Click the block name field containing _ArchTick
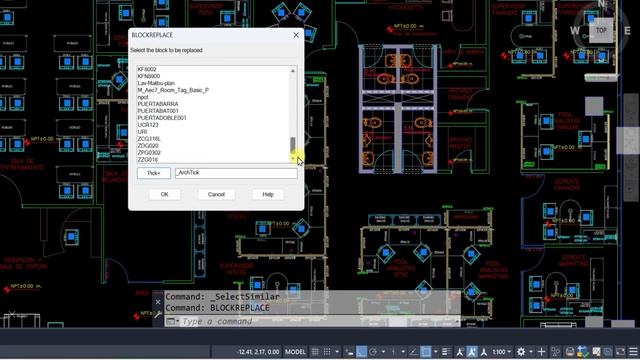This screenshot has height=360, width=640. [236, 173]
